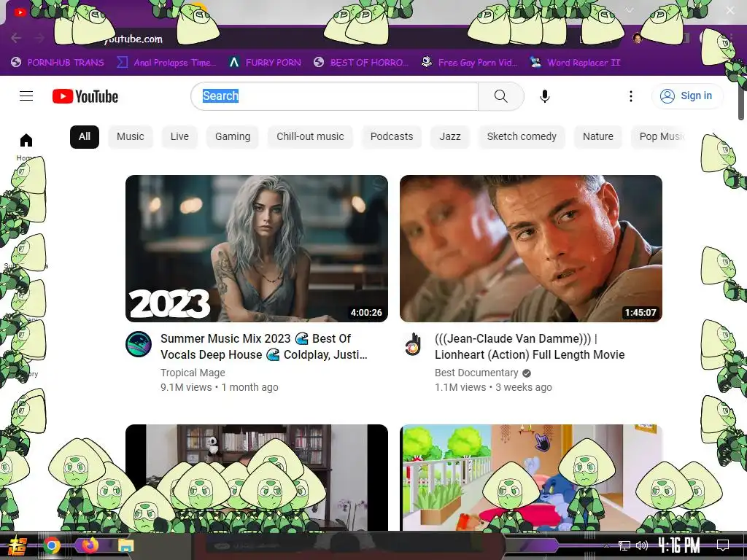Launch Firefox from the taskbar
Screen dimensions: 747x560
[x=89, y=545]
